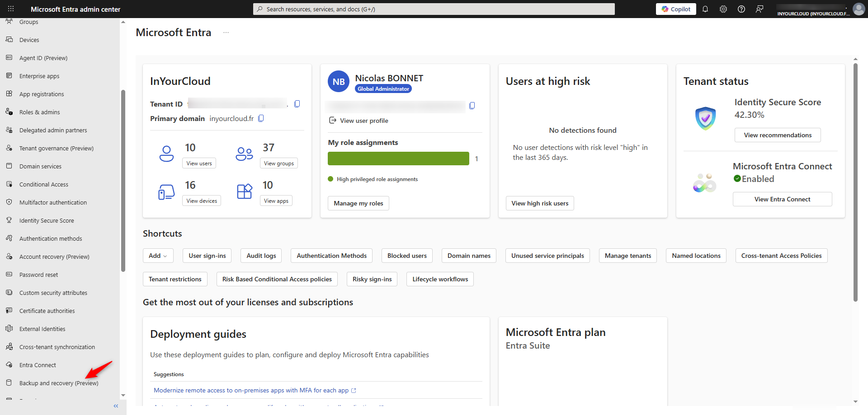Screen dimensions: 868x415
Task: Launch Copilot from the header
Action: pos(676,9)
